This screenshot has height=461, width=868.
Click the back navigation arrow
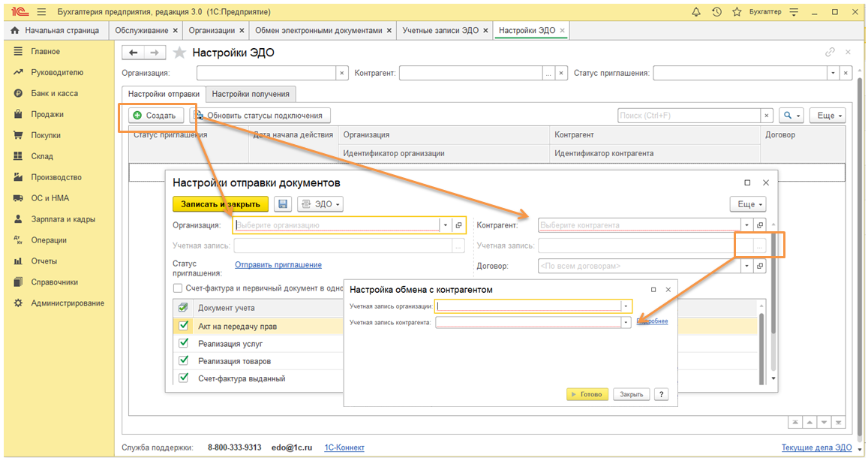point(134,53)
